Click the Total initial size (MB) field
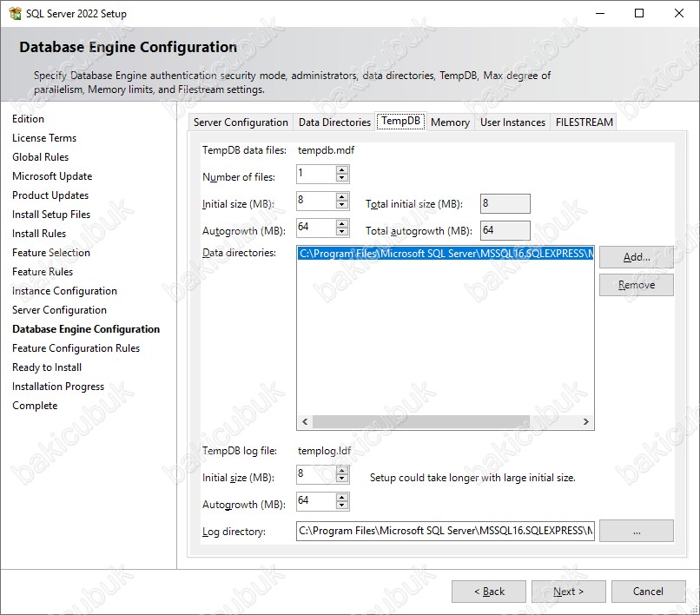 [505, 203]
